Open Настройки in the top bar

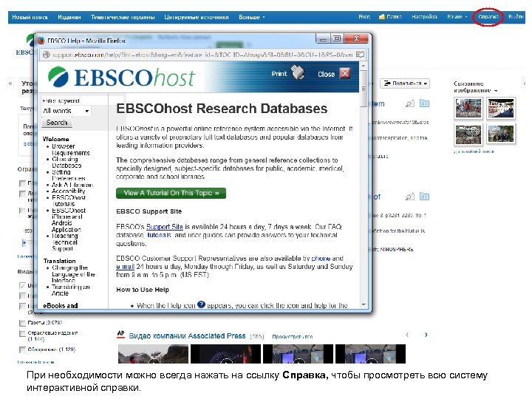(424, 16)
